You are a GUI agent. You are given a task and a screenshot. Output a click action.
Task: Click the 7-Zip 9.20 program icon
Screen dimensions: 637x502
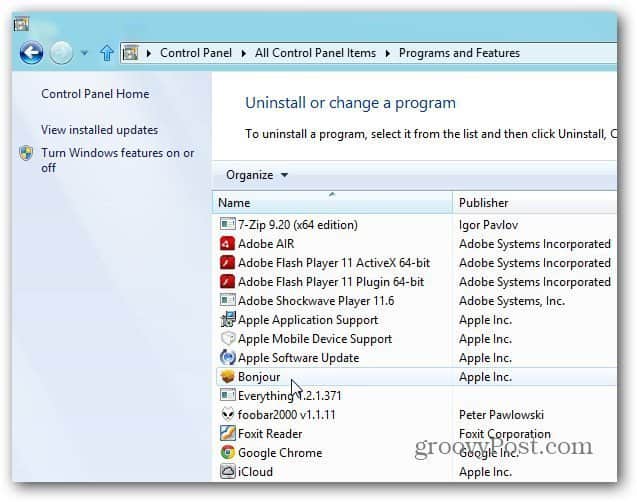228,224
